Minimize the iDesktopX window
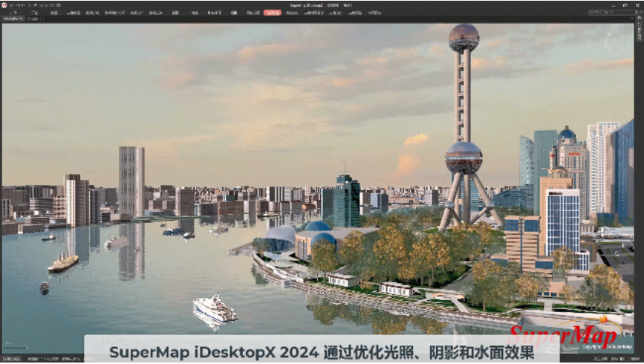 (613, 5)
